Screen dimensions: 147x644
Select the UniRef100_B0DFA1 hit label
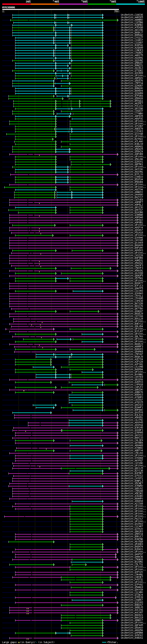(132, 45)
